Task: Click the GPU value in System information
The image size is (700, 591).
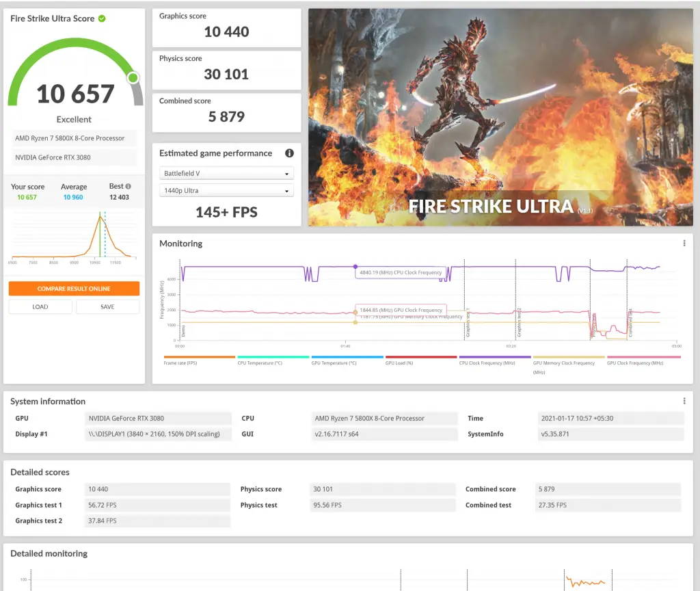Action: 158,419
